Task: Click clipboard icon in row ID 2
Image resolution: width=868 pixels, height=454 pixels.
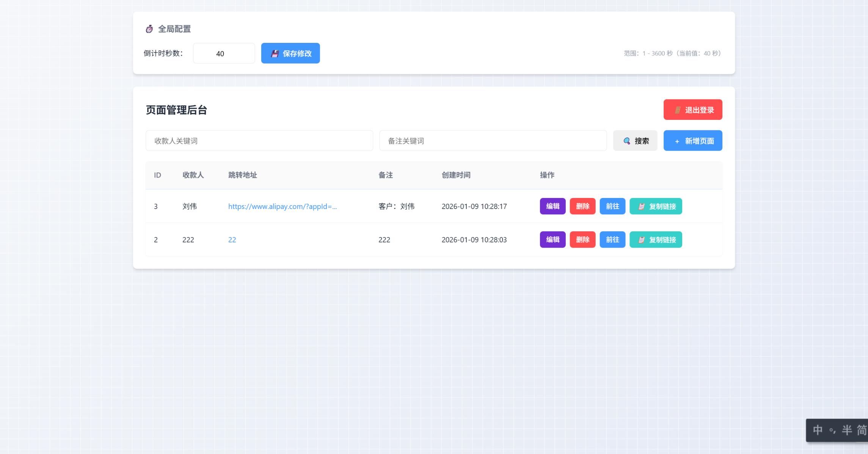Action: (x=641, y=240)
